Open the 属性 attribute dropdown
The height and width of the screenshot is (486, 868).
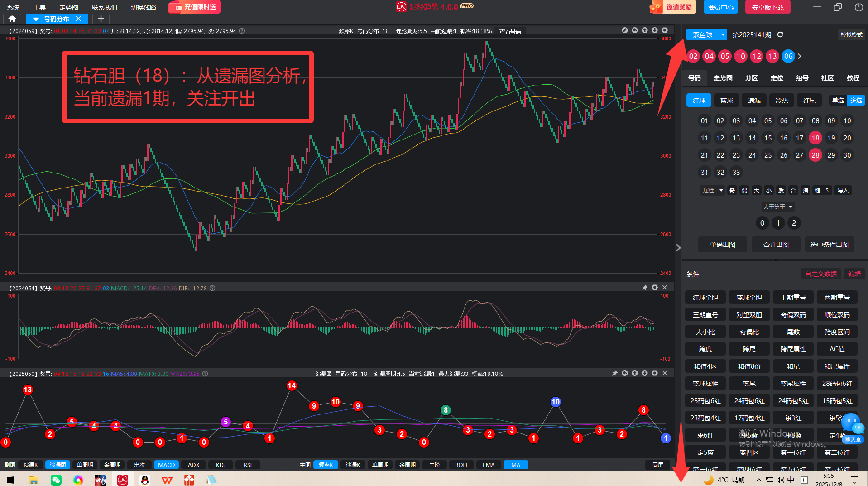(712, 190)
